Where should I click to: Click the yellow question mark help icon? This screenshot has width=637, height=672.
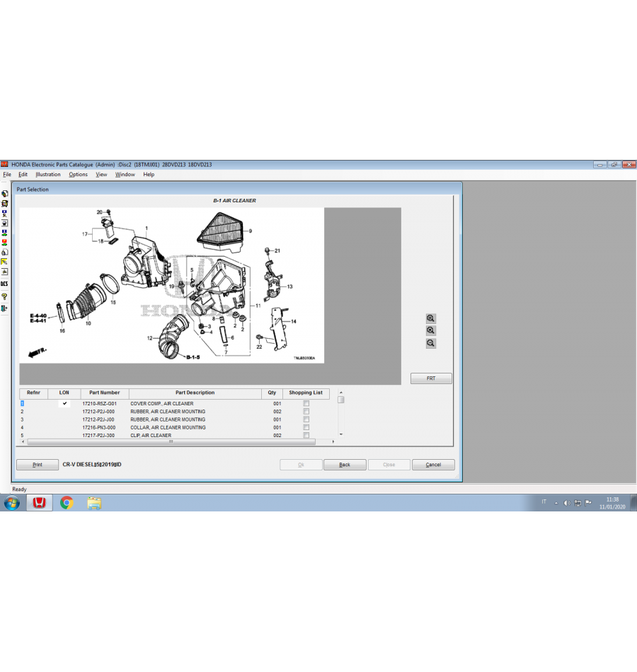pyautogui.click(x=5, y=296)
